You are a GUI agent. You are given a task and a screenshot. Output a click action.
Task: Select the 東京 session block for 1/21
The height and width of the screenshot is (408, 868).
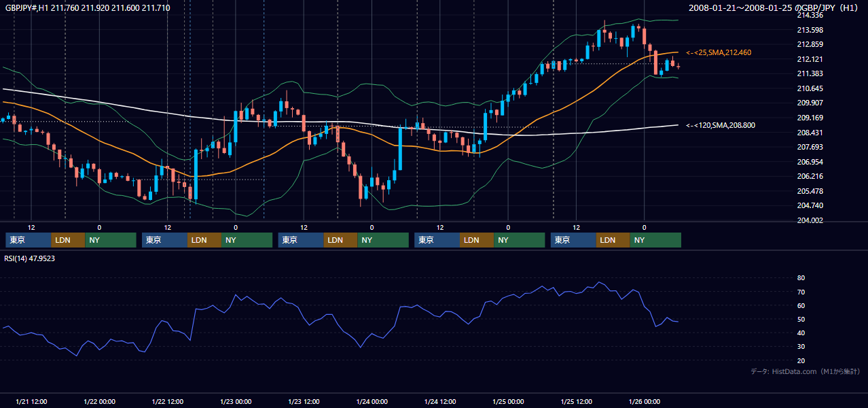(x=29, y=240)
